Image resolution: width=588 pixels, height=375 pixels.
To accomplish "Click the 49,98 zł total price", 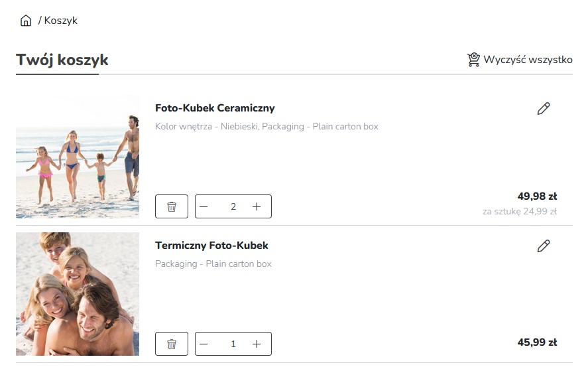I will (537, 196).
